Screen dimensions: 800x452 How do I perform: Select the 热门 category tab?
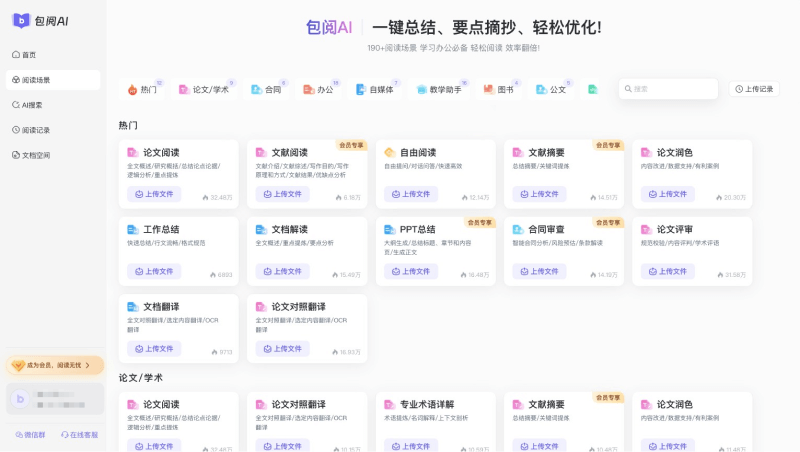point(142,89)
